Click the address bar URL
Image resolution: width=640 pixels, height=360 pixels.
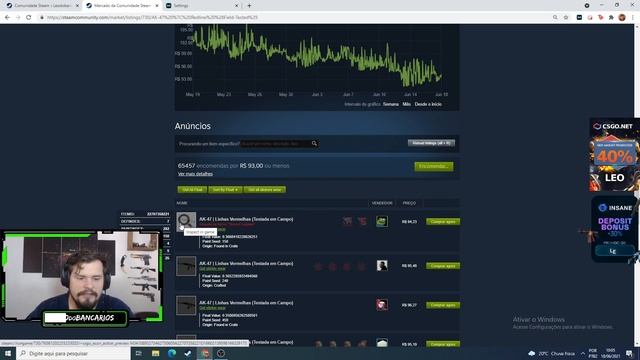coord(152,18)
